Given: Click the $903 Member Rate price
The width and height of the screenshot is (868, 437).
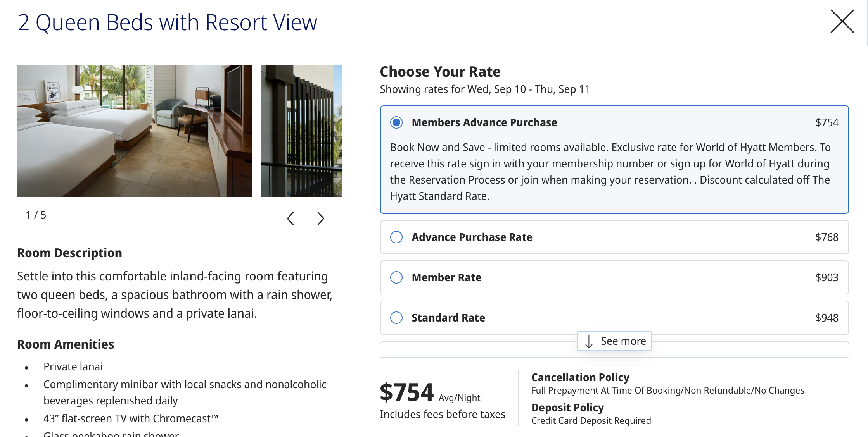Looking at the screenshot, I should (827, 277).
